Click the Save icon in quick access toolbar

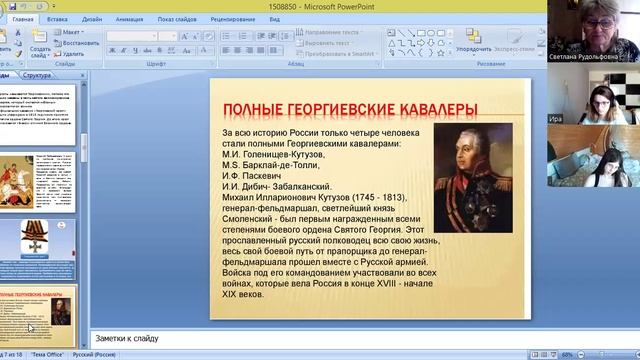click(x=12, y=6)
